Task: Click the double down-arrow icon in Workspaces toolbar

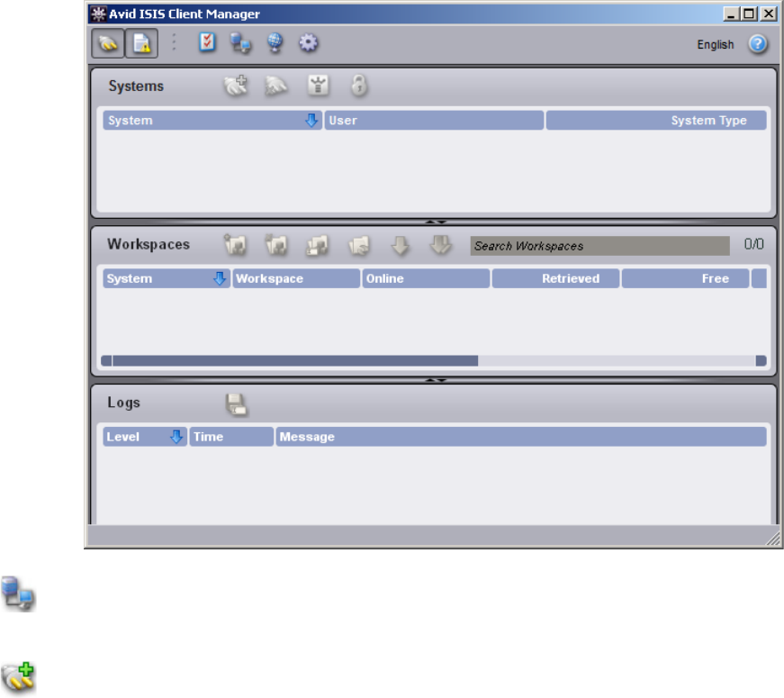Action: click(x=441, y=245)
